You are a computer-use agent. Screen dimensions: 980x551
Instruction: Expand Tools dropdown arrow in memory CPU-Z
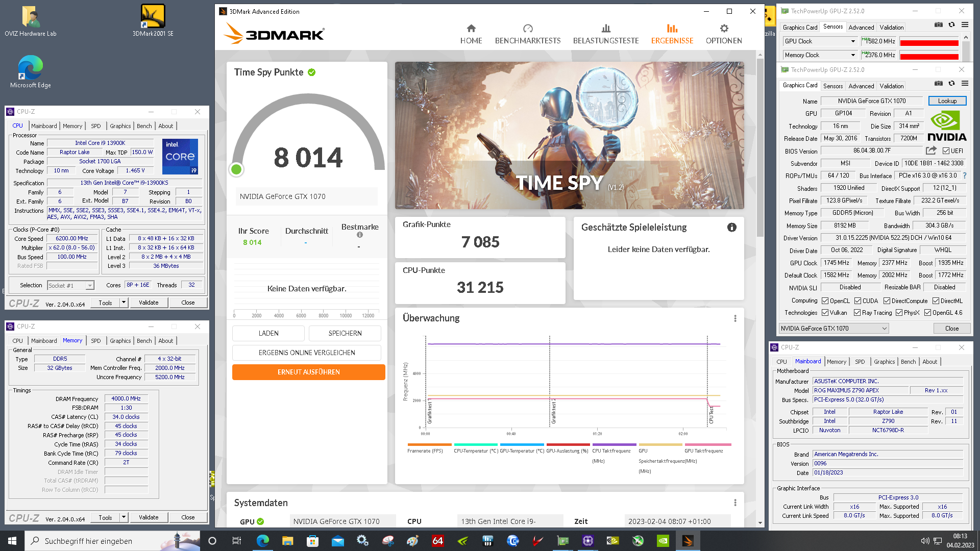coord(124,517)
